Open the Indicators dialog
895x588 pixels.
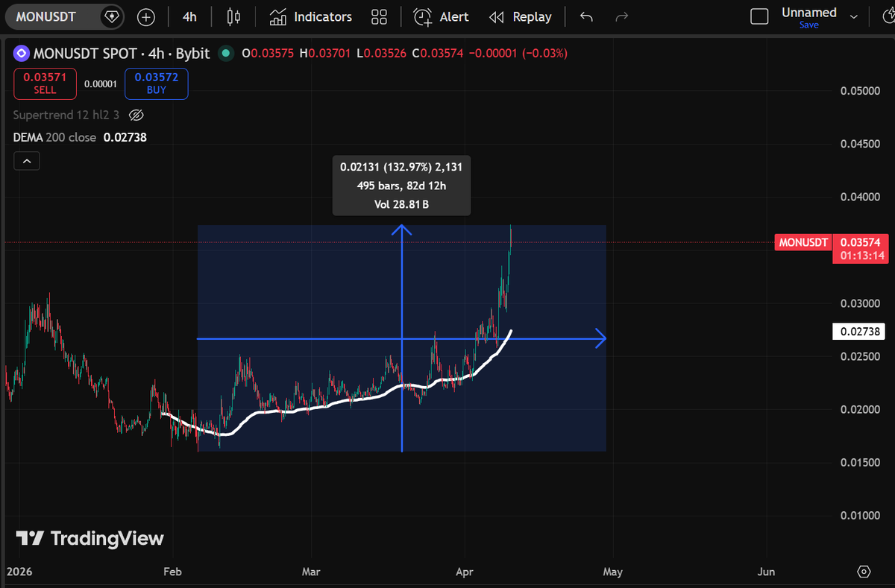pyautogui.click(x=310, y=16)
